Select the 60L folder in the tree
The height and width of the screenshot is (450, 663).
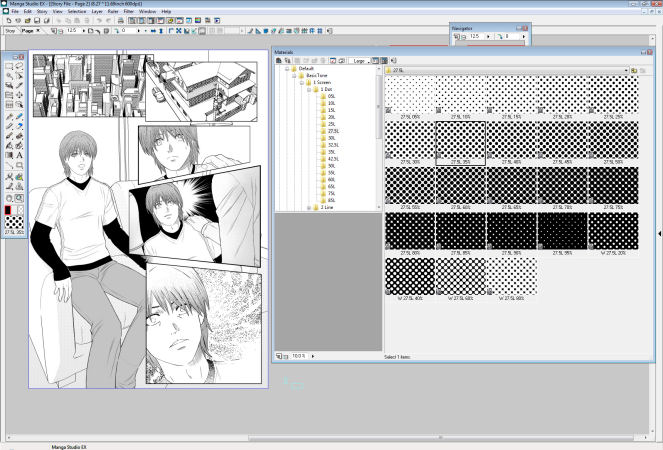[328, 180]
